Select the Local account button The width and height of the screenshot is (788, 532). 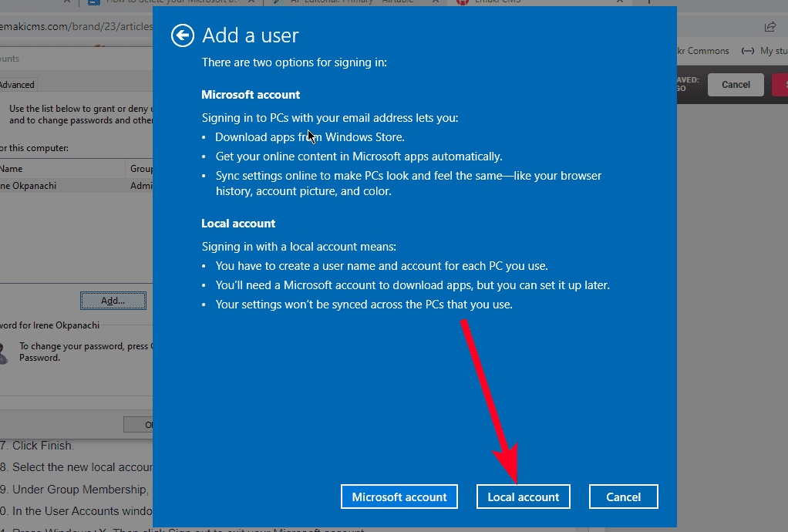tap(523, 497)
